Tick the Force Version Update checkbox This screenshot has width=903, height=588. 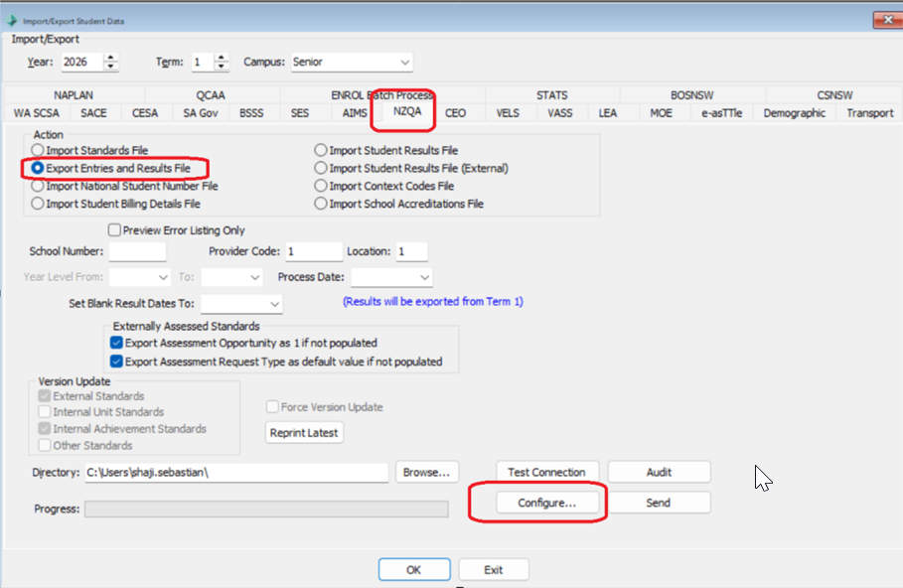coord(272,407)
